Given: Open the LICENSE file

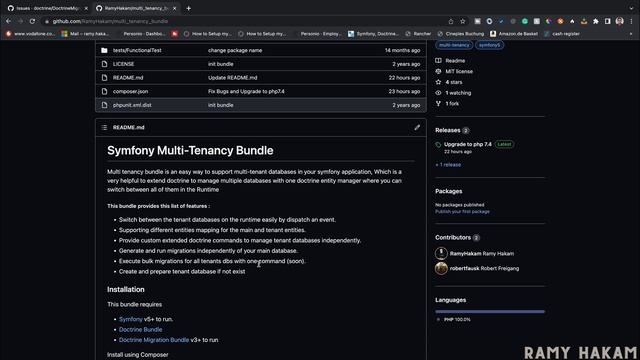Looking at the screenshot, I should pyautogui.click(x=124, y=64).
